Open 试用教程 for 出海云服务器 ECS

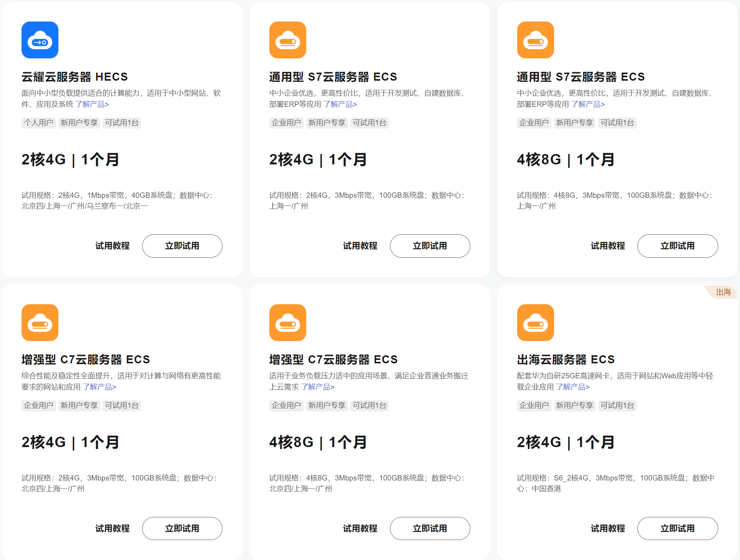click(x=608, y=529)
